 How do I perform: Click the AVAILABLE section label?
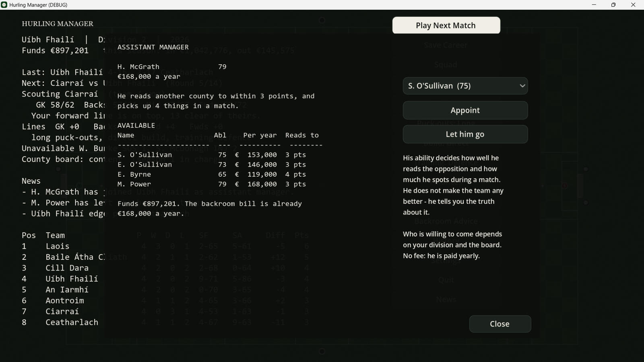coord(136,125)
